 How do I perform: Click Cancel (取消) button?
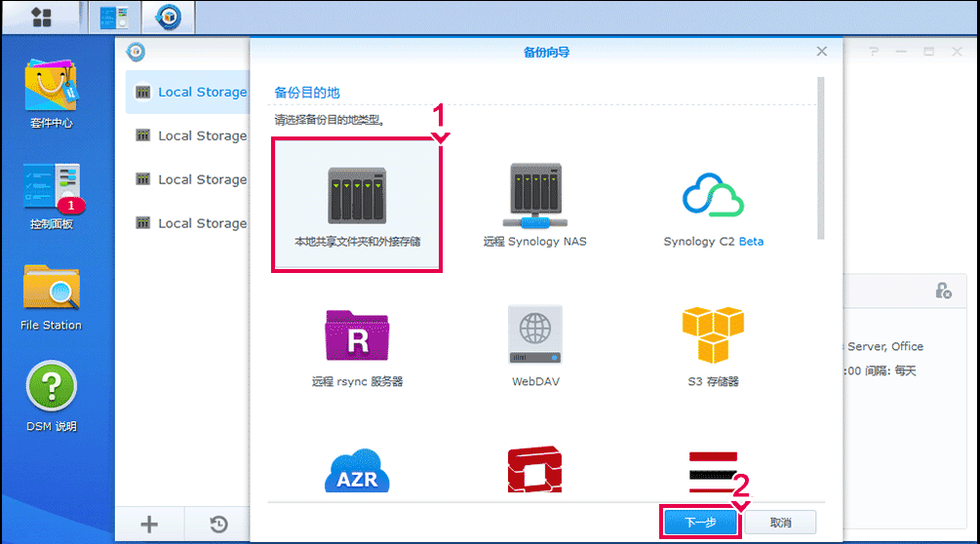[780, 523]
